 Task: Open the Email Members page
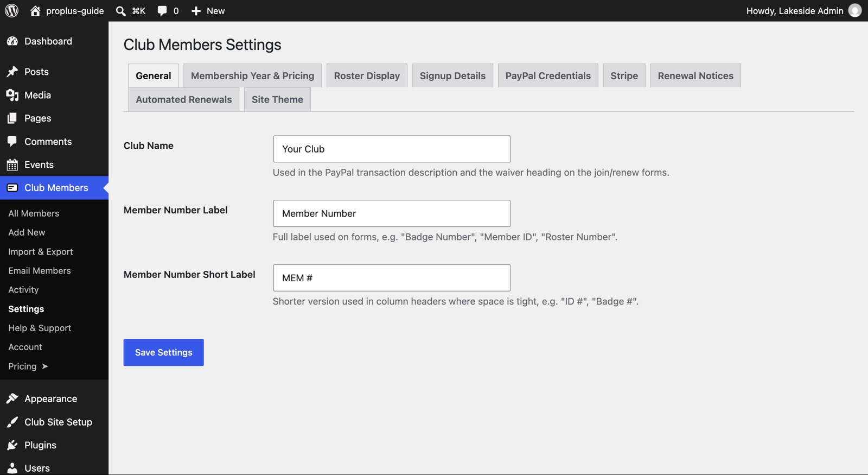[x=40, y=271]
